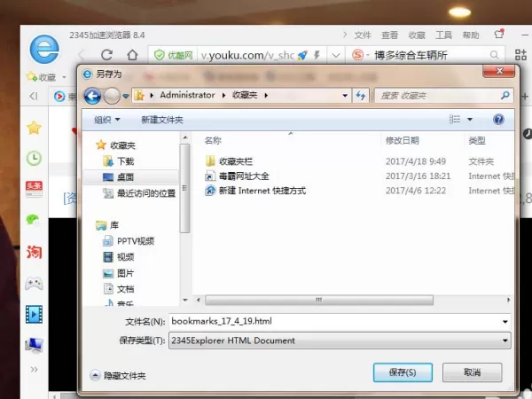Screen dimensions: 532x399
Task: Open the 帮助 menu in the browser
Action: (x=471, y=35)
